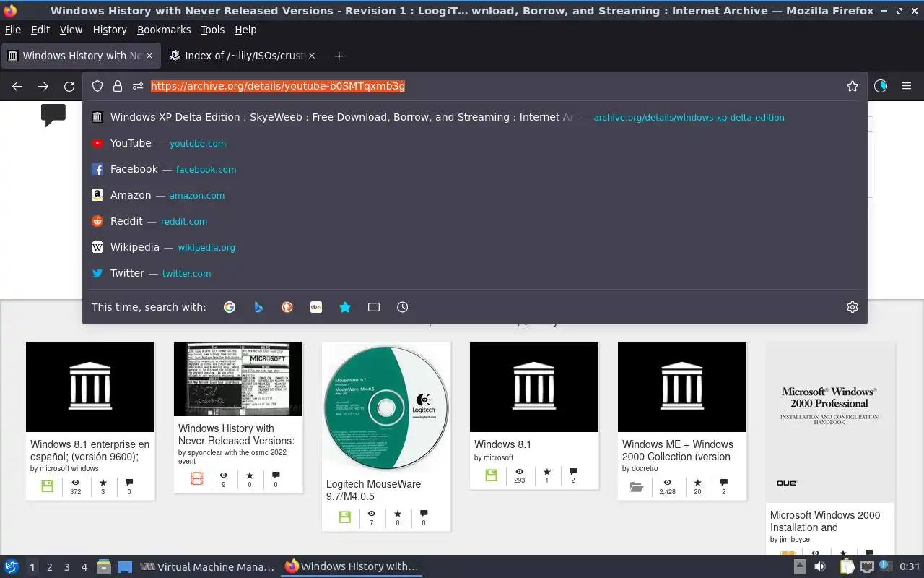Image resolution: width=924 pixels, height=578 pixels.
Task: Search this time with eBay
Action: coord(316,307)
